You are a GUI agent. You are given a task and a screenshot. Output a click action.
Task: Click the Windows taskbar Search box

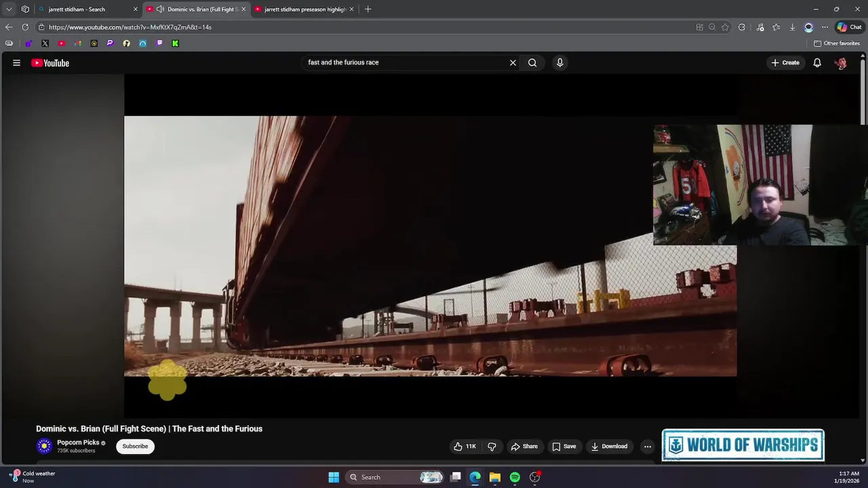[x=395, y=477]
